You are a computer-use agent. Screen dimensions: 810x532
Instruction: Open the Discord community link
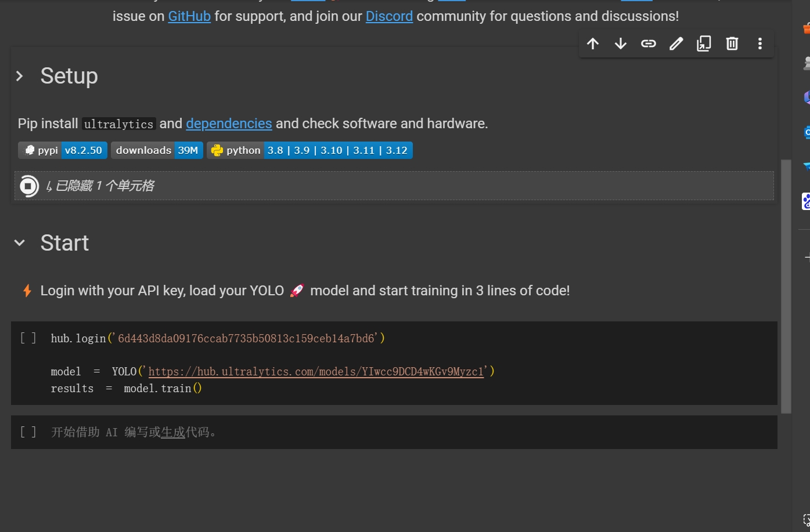389,16
